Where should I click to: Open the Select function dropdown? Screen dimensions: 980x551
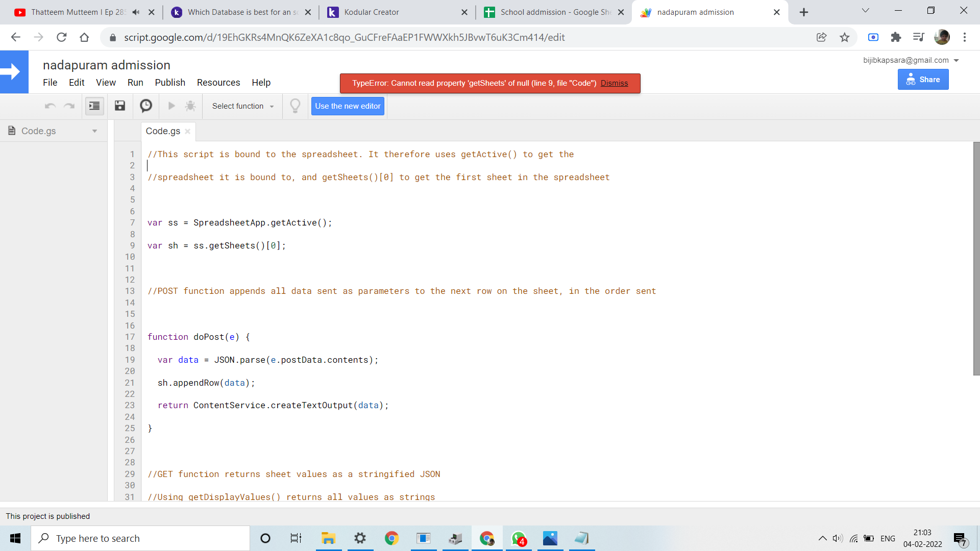click(243, 106)
